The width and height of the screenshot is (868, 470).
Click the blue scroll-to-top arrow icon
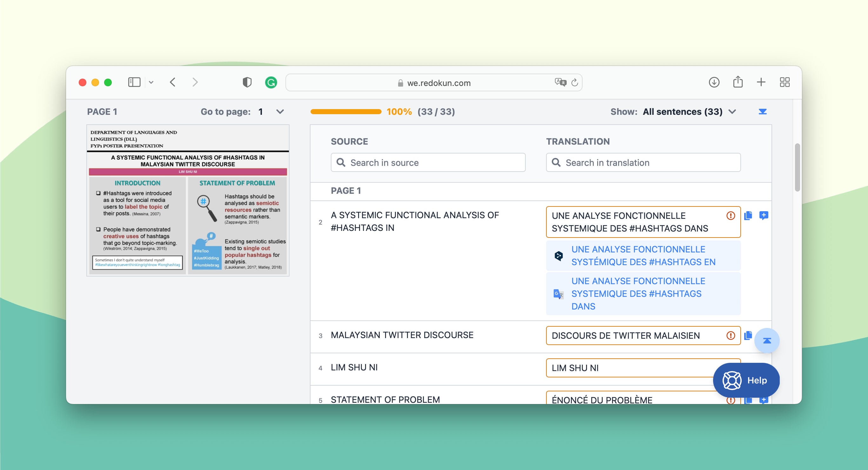[x=767, y=340]
